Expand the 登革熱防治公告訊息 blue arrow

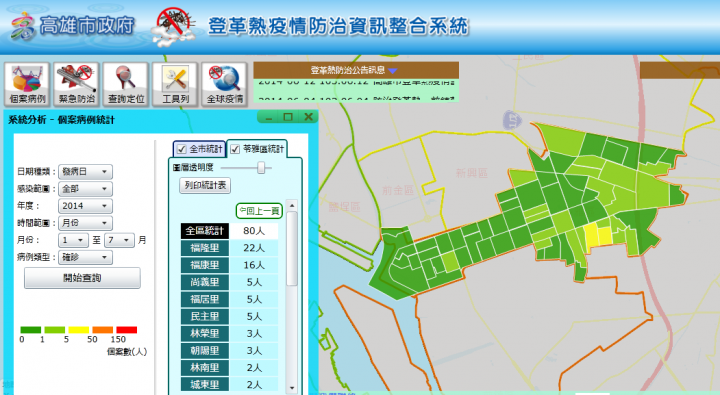point(393,71)
